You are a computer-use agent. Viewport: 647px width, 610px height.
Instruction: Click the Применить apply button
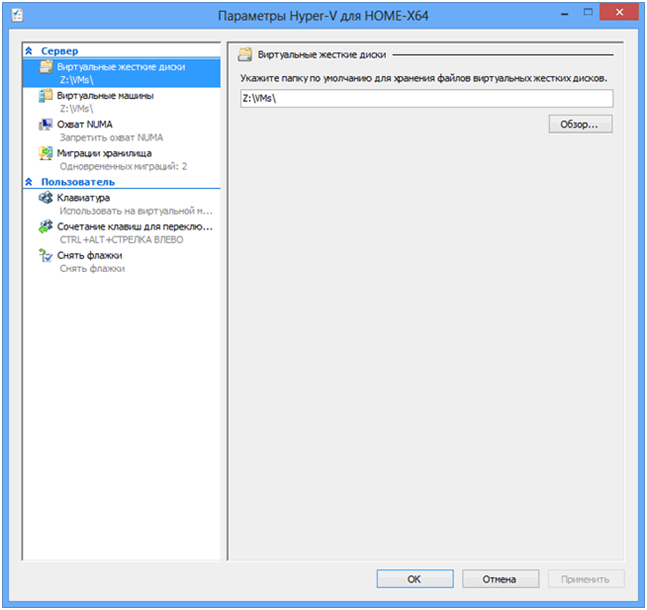point(585,579)
